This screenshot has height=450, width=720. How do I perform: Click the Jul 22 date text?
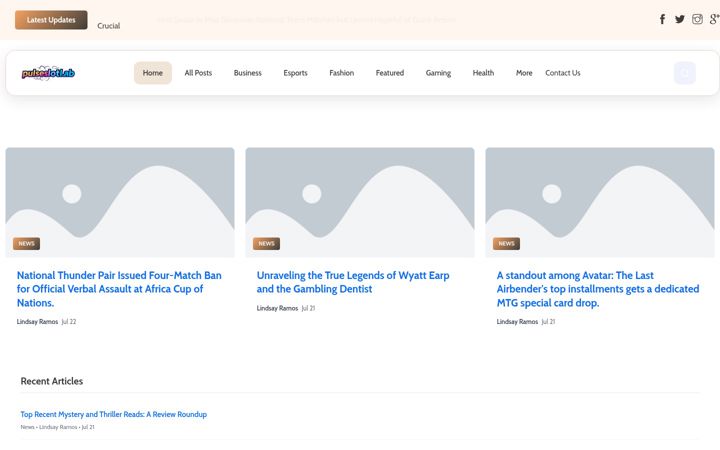tap(69, 322)
